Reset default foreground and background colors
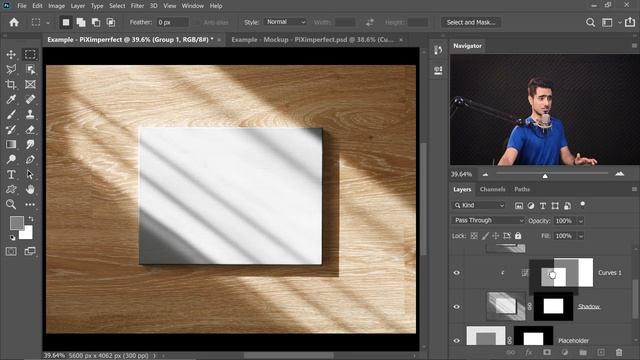The width and height of the screenshot is (640, 360). pyautogui.click(x=12, y=237)
